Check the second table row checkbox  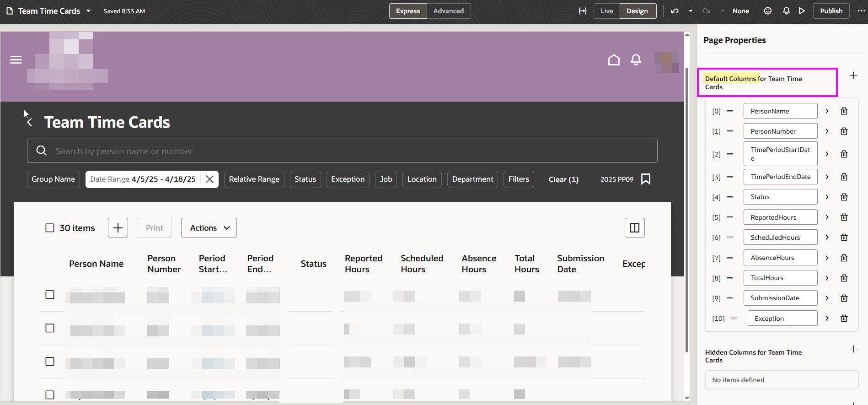point(50,328)
